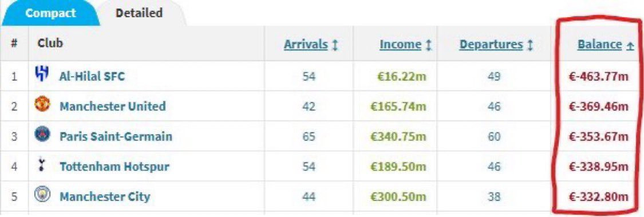644x217 pixels.
Task: Open the Tottenham Hotspur club link
Action: pyautogui.click(x=114, y=167)
